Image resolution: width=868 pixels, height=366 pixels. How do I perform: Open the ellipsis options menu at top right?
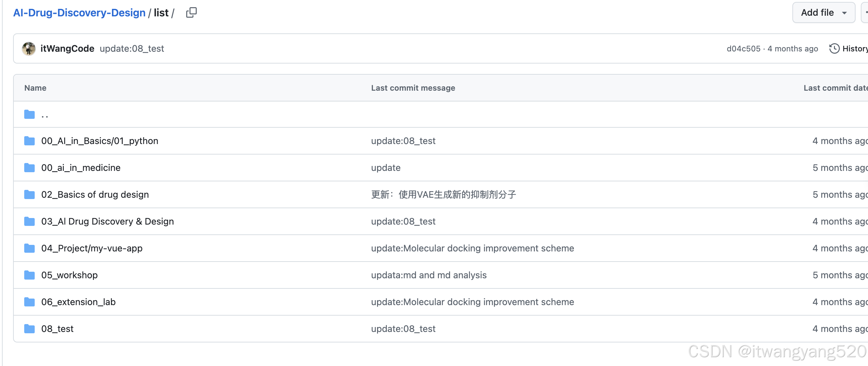865,12
